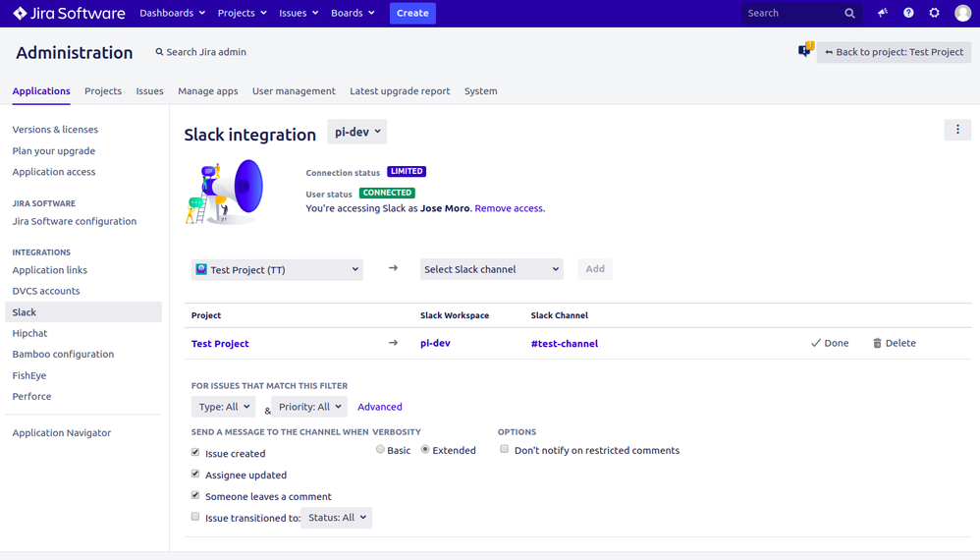
Task: Open the Priority: All filter dropdown
Action: point(309,407)
